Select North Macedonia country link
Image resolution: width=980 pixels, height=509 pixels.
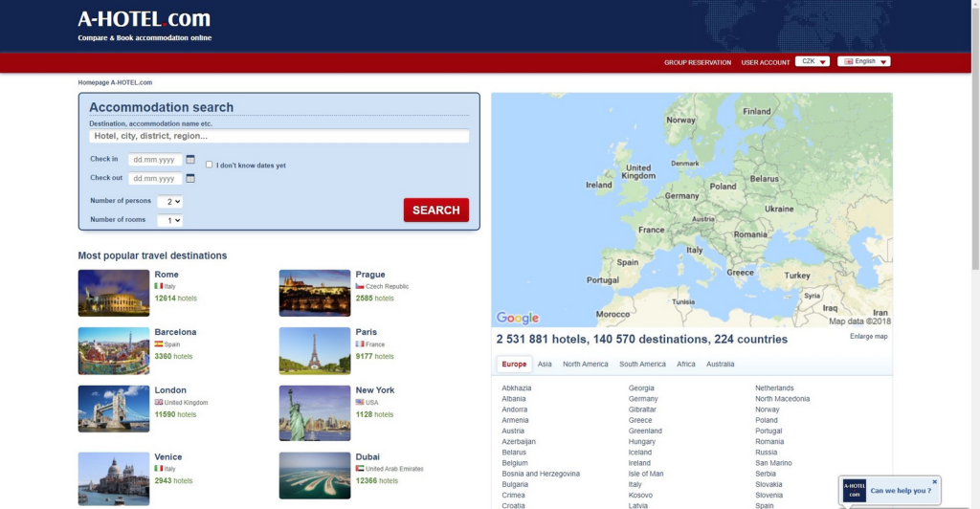coord(782,398)
